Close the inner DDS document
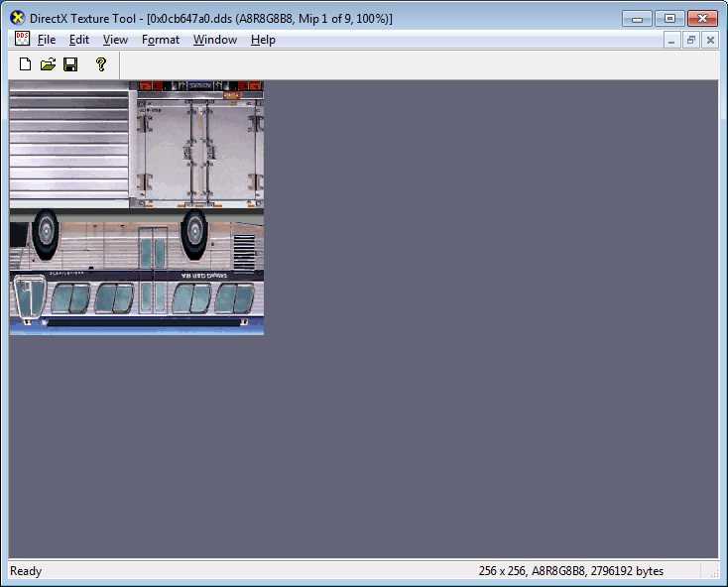 pos(710,41)
